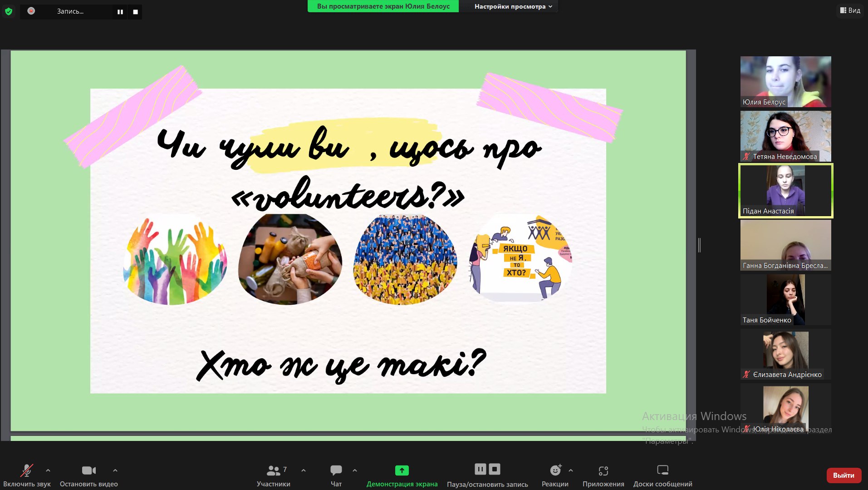Screen dimensions: 868x490
Task: Click the divider handle beside the shared screen
Action: point(699,245)
